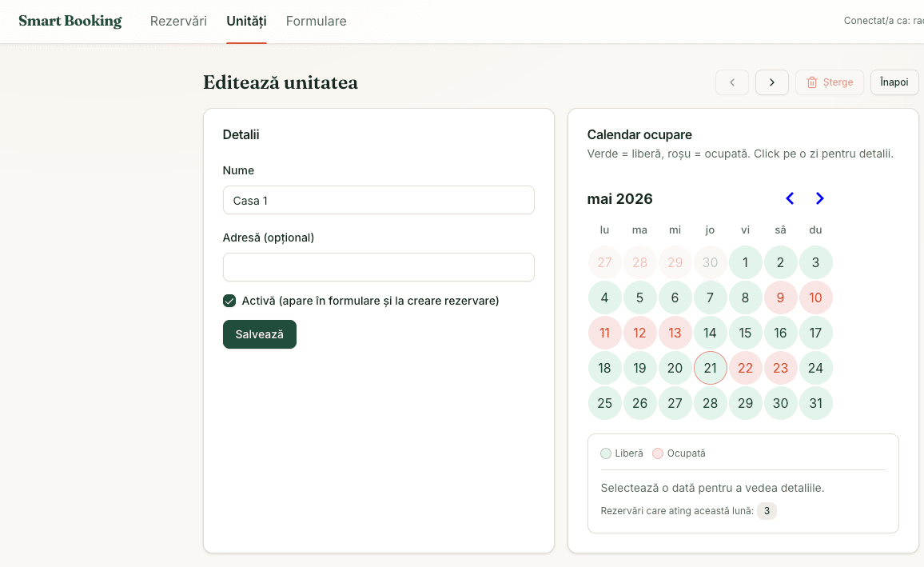The height and width of the screenshot is (567, 924).
Task: Select day 6 in calendar
Action: pyautogui.click(x=675, y=297)
